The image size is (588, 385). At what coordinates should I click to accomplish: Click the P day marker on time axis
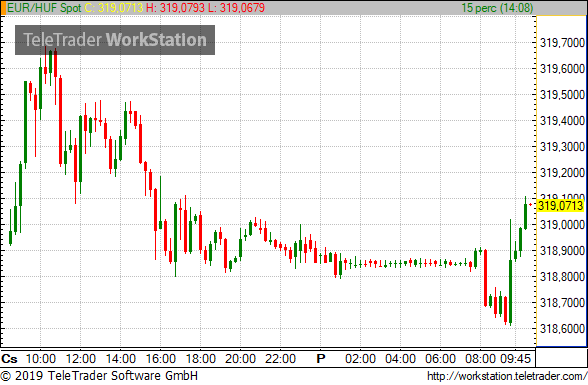321,359
